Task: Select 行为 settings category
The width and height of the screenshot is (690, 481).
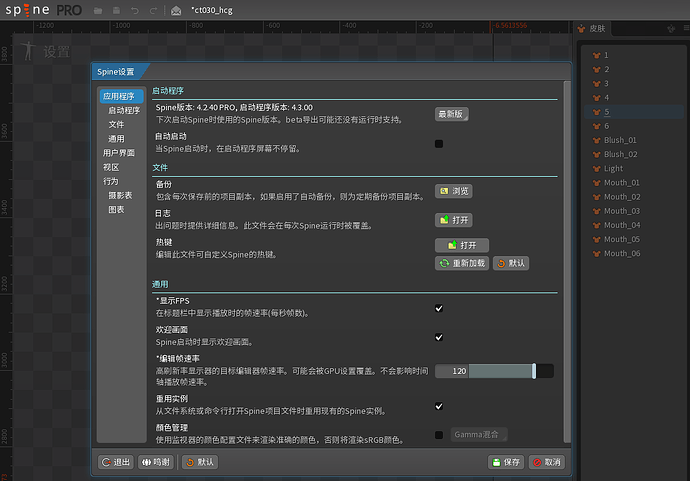Action: [x=111, y=181]
